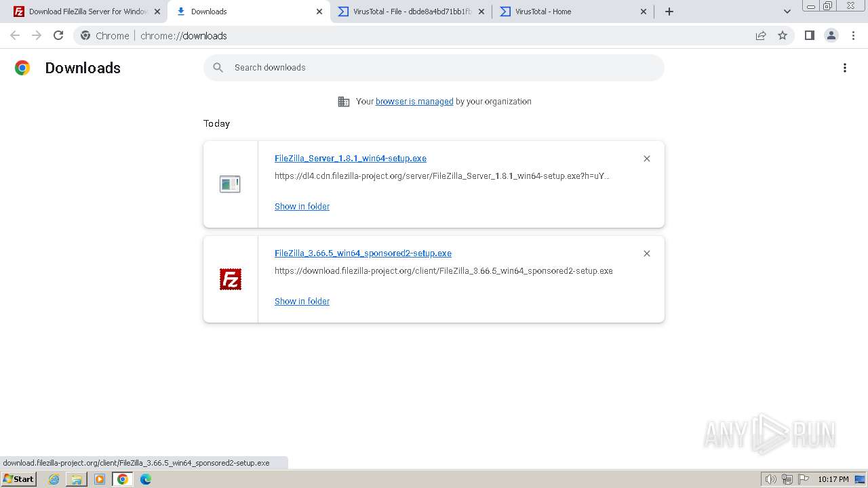Image resolution: width=868 pixels, height=488 pixels.
Task: Click the download.filezilla-project.org client URL text
Action: (x=443, y=271)
